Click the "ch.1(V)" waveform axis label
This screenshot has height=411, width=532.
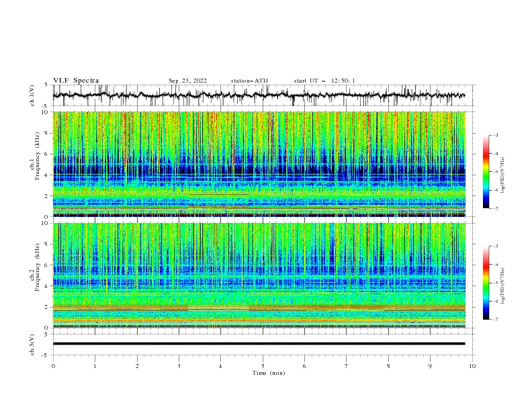point(32,95)
